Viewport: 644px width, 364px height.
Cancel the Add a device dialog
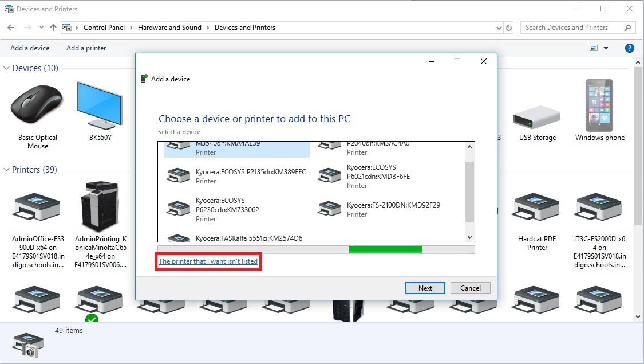(471, 288)
